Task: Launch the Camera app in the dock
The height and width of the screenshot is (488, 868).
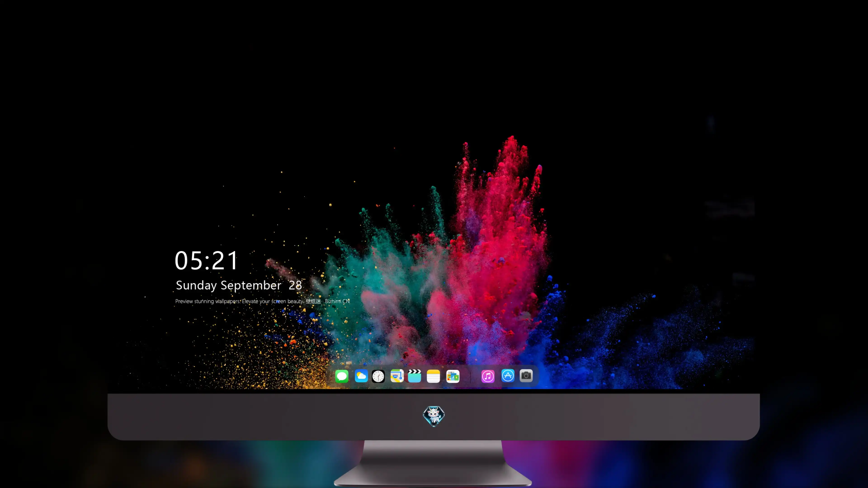Action: pos(526,375)
